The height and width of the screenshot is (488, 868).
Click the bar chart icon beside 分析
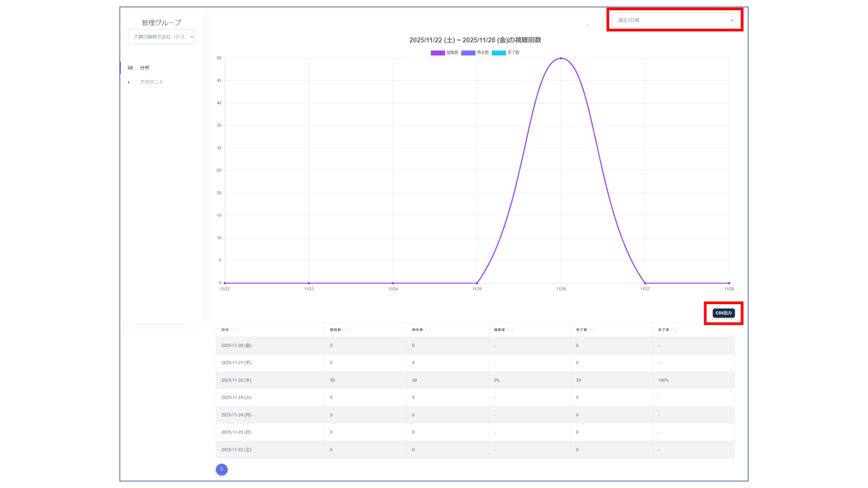coord(130,68)
